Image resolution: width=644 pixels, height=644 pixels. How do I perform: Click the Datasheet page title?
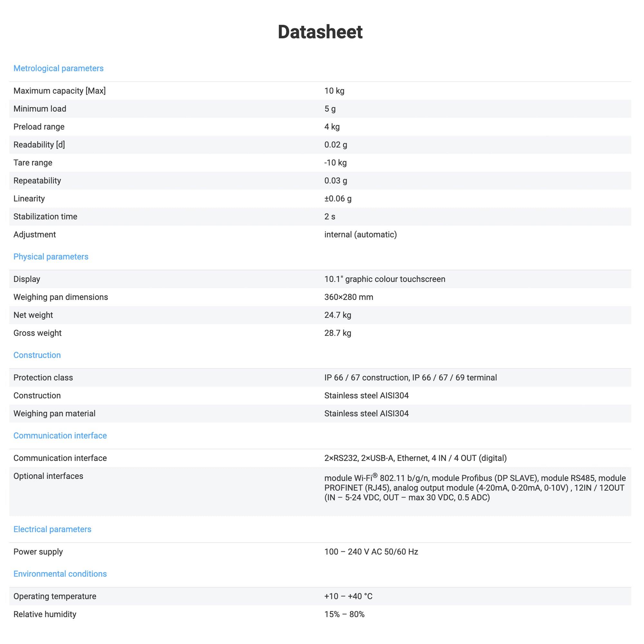pyautogui.click(x=320, y=32)
